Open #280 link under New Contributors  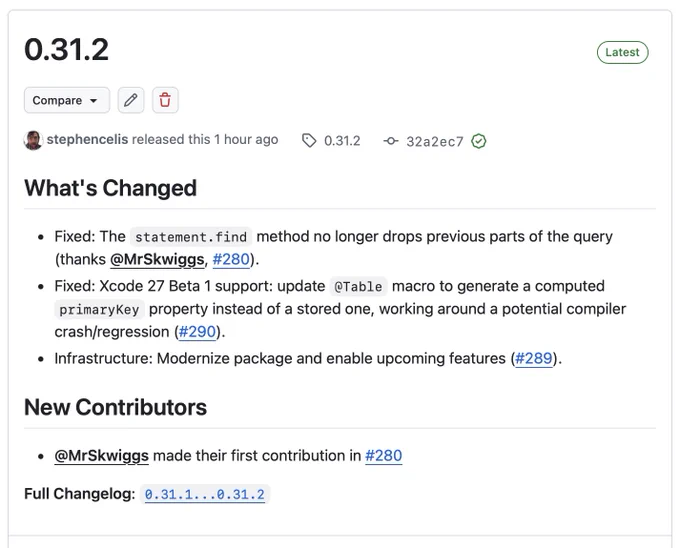pyautogui.click(x=384, y=456)
